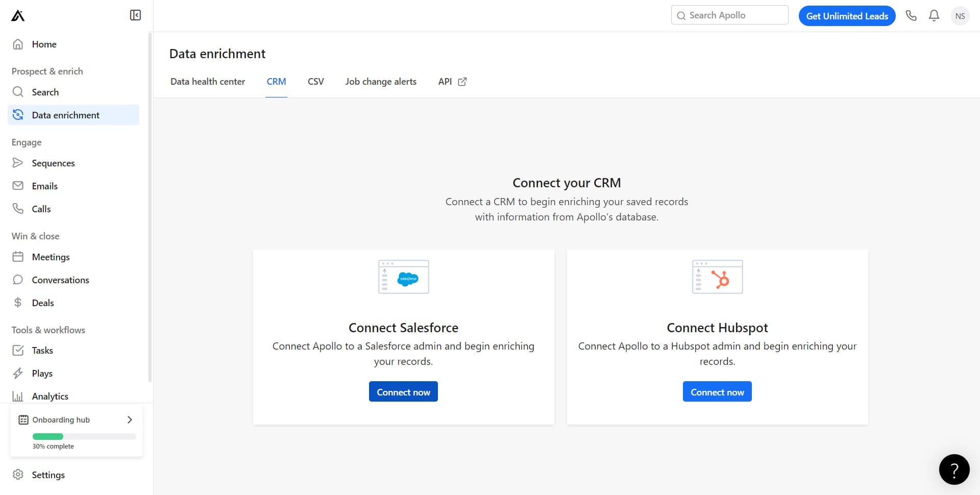Click the dialer phone icon in the top bar
Viewport: 980px width, 495px height.
click(x=911, y=15)
